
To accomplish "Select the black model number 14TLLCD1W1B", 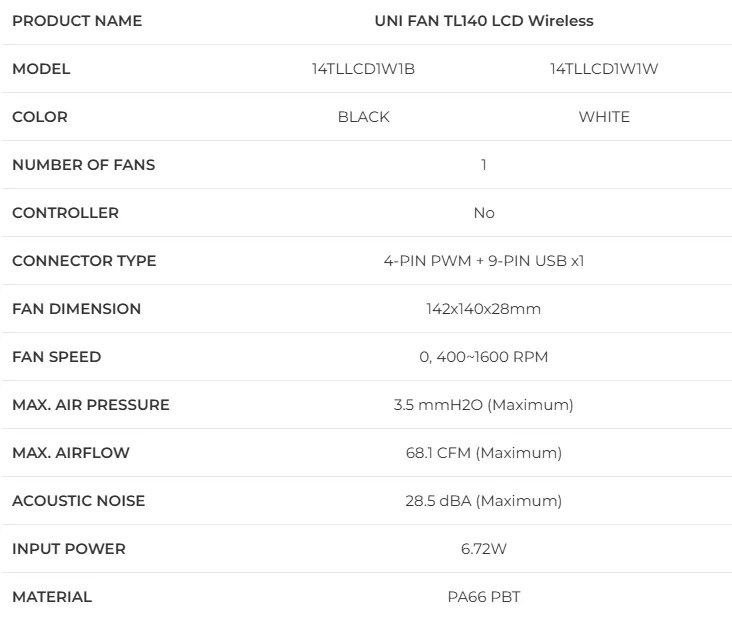I will [363, 69].
